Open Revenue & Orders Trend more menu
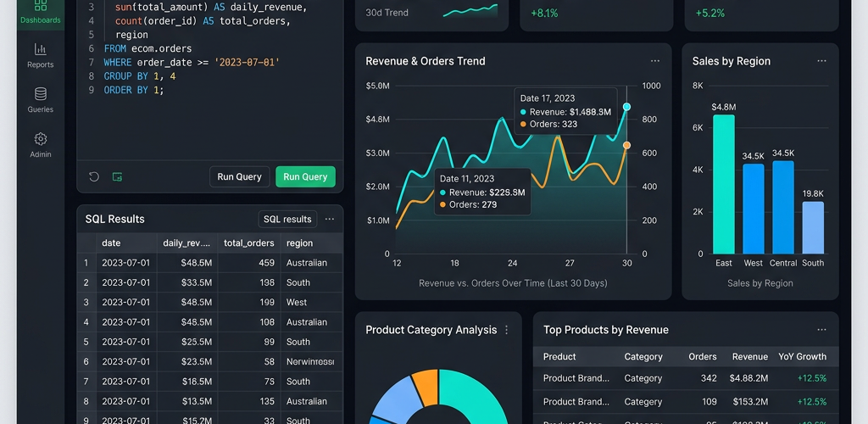868x424 pixels. (x=655, y=61)
